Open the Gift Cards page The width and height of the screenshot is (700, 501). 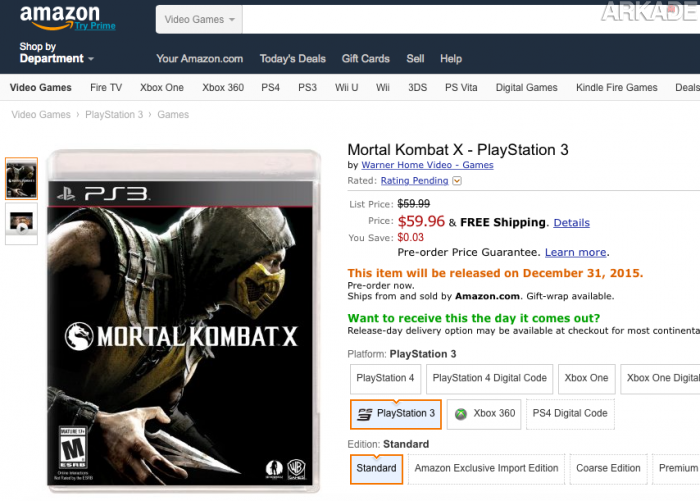[366, 59]
